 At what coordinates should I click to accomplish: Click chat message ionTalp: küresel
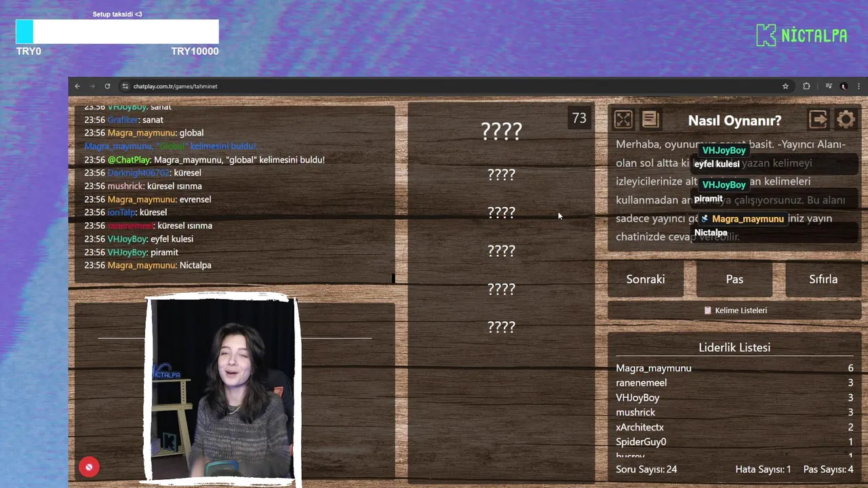coord(125,212)
